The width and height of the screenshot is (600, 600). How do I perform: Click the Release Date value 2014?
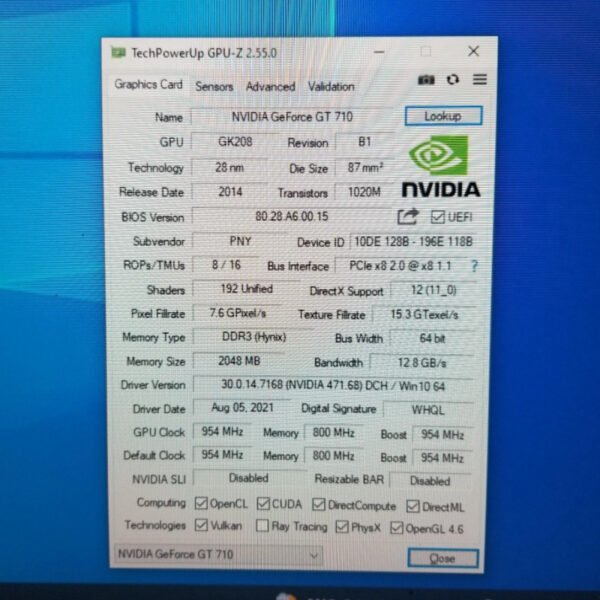tap(230, 191)
